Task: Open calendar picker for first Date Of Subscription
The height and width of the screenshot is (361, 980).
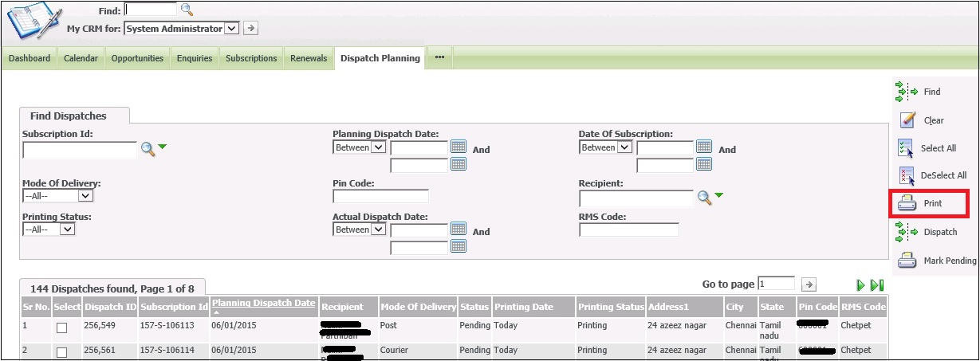Action: pyautogui.click(x=704, y=147)
